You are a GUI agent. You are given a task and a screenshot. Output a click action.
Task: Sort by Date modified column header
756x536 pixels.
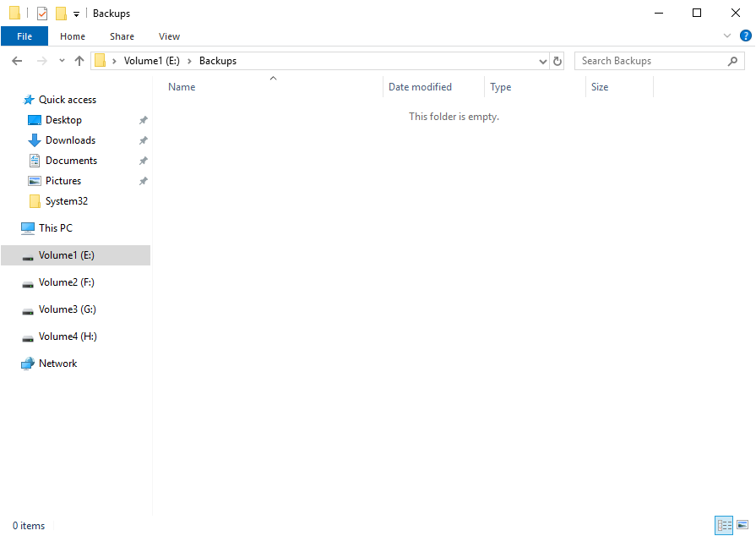[420, 87]
